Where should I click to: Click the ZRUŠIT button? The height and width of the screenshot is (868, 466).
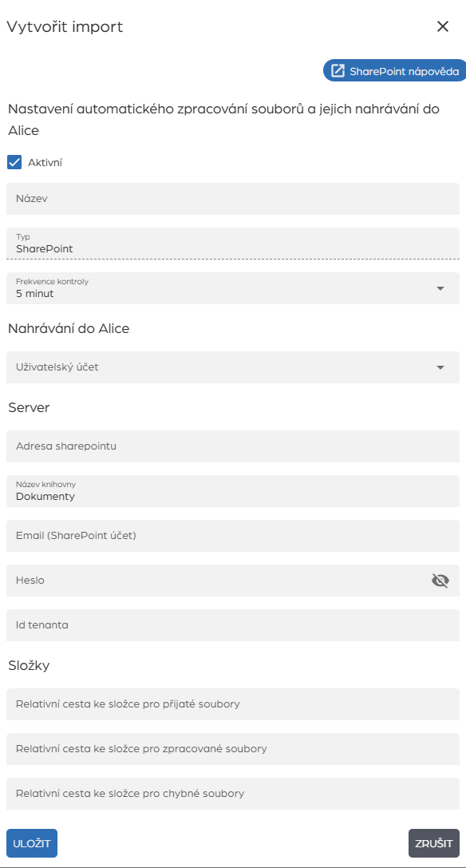point(433,842)
